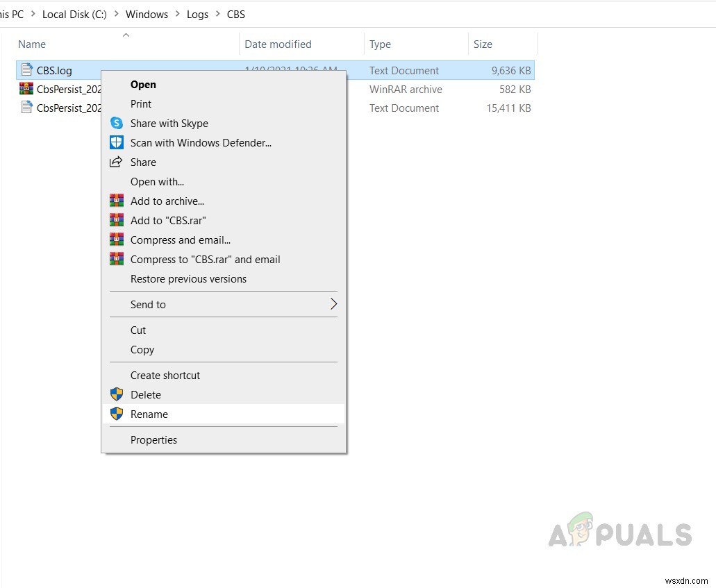716x588 pixels.
Task: Click the Send to submenu arrow
Action: 334,304
